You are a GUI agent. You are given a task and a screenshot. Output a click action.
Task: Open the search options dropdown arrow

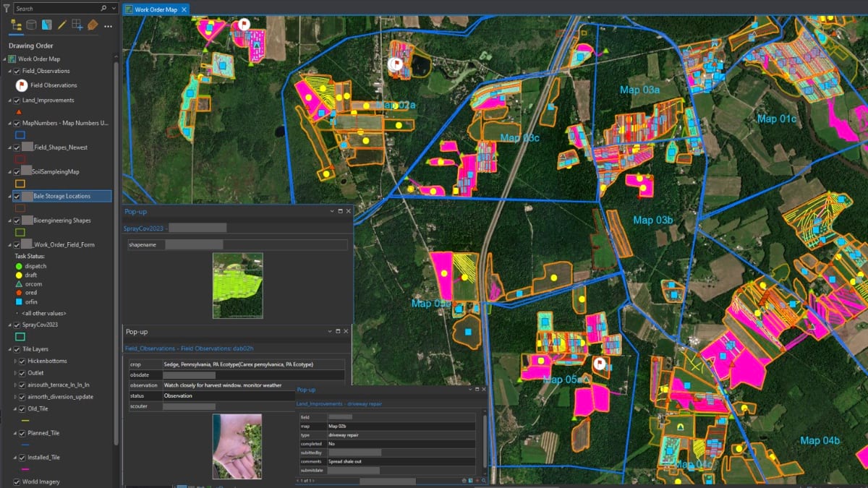(x=113, y=8)
